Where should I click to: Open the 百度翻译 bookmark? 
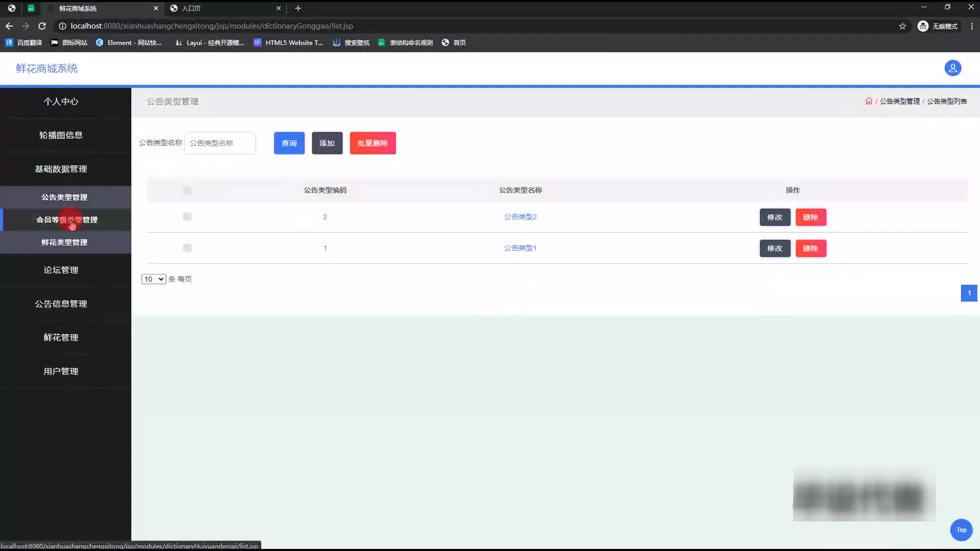click(23, 43)
